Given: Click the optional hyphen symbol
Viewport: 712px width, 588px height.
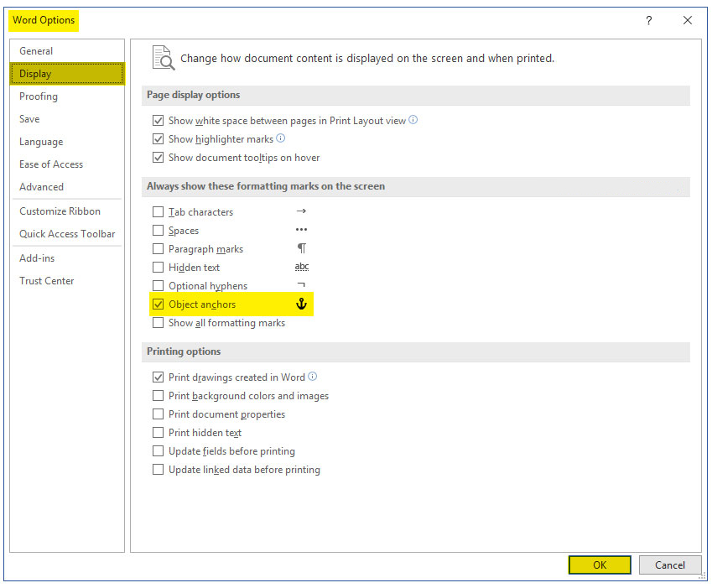Looking at the screenshot, I should click(x=301, y=284).
